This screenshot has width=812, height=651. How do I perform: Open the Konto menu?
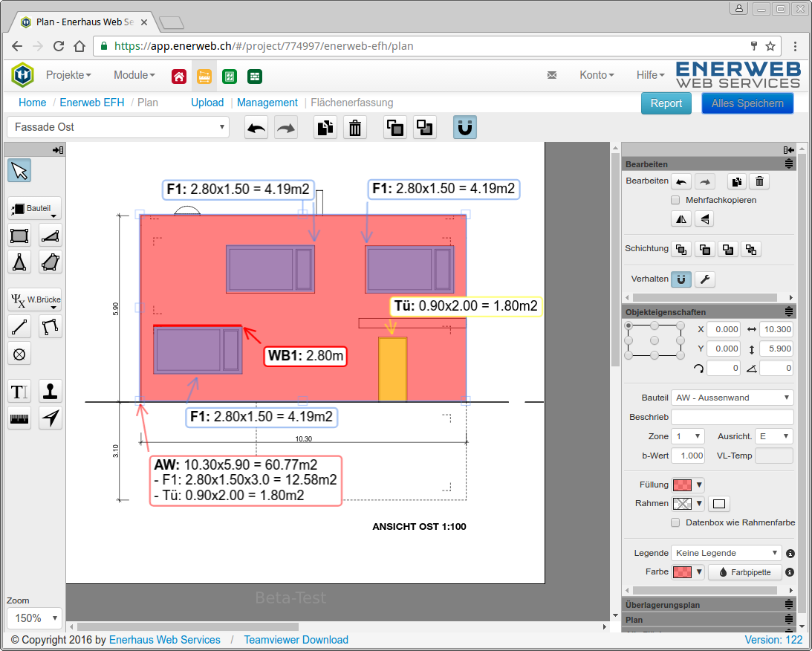[597, 75]
